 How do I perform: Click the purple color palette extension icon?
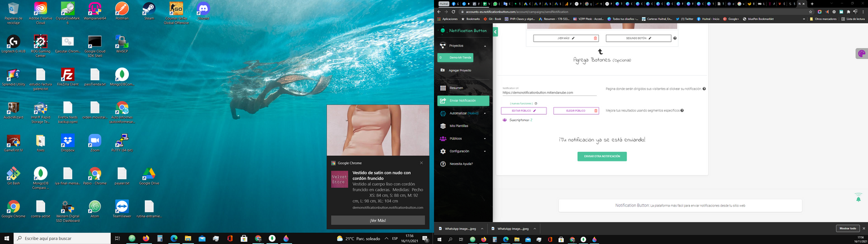[861, 54]
